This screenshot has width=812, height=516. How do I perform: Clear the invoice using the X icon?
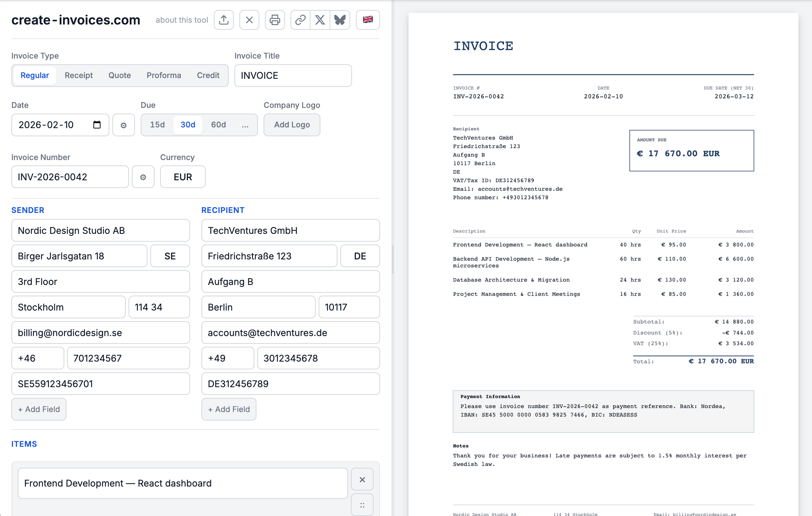(x=249, y=20)
